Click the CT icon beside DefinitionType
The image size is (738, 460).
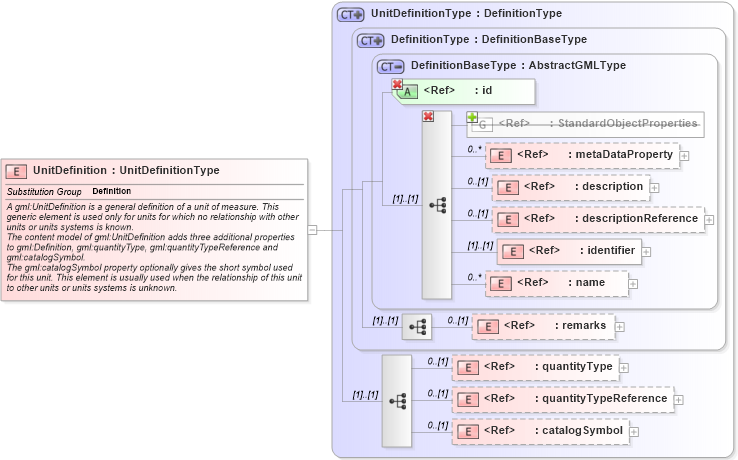coord(370,41)
